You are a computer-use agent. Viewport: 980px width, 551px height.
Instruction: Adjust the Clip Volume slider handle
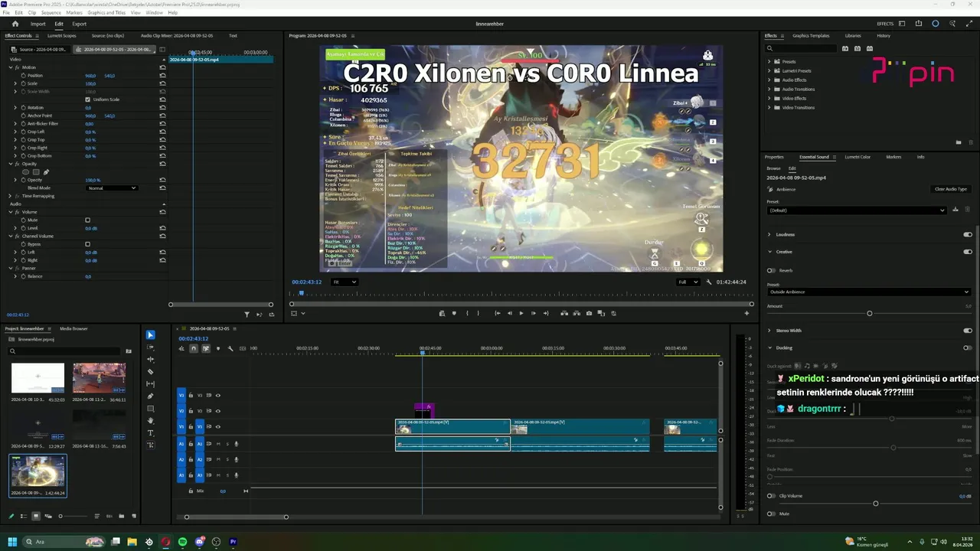[x=875, y=504]
